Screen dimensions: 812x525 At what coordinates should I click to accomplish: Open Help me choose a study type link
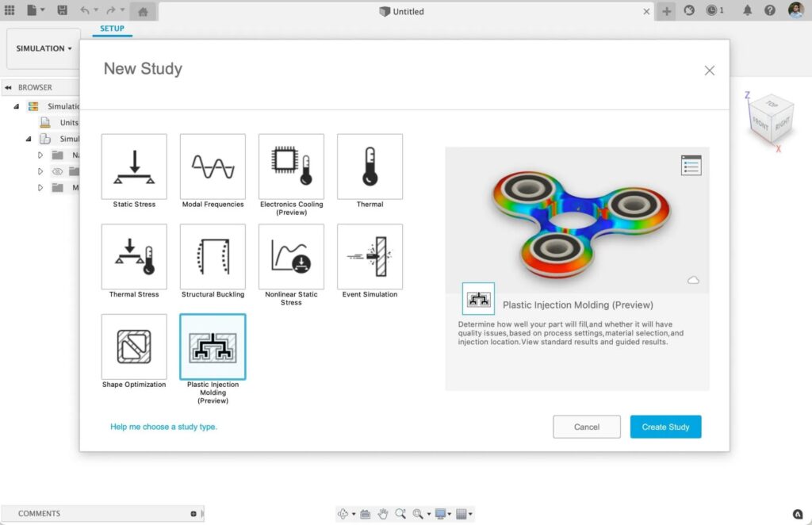(x=163, y=427)
